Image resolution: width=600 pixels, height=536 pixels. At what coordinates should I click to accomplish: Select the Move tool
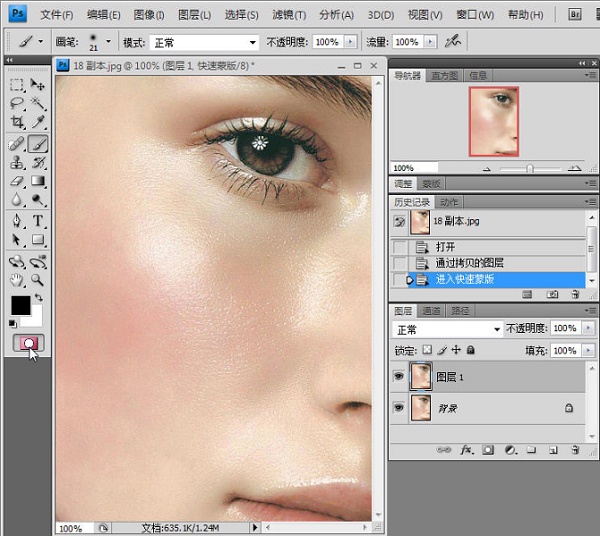[38, 85]
